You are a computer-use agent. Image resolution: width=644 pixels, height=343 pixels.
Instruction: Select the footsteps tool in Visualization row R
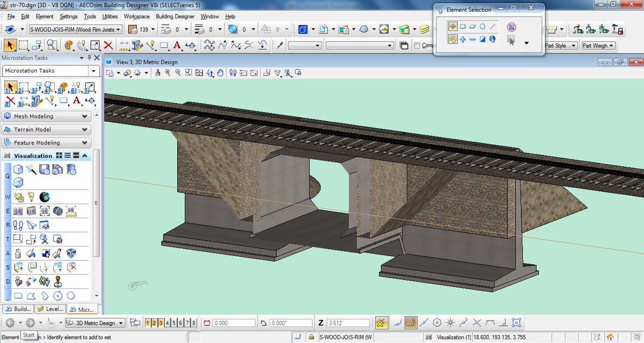[18, 225]
